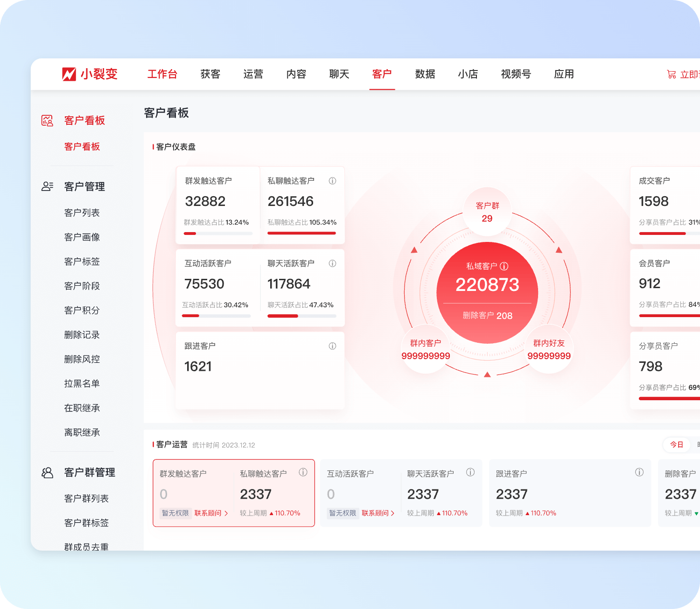Click the 客户管理 sidebar icon
Viewport: 700px width, 609px height.
(x=47, y=187)
